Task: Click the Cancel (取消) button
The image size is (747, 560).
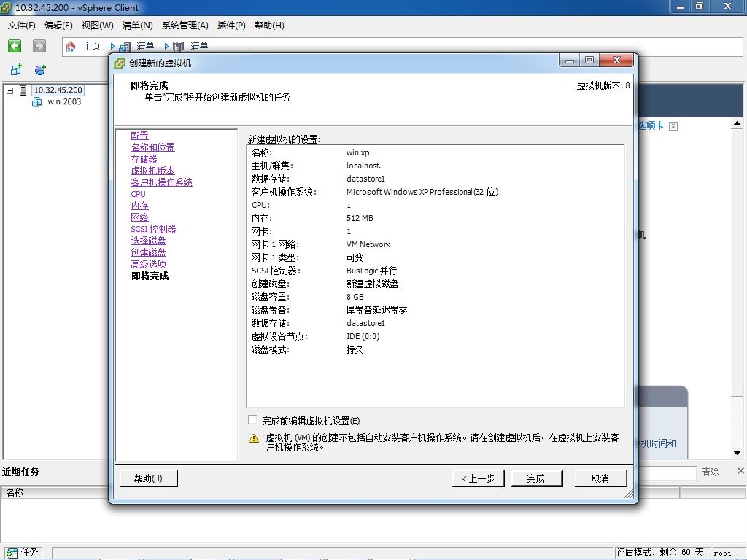Action: (x=600, y=478)
